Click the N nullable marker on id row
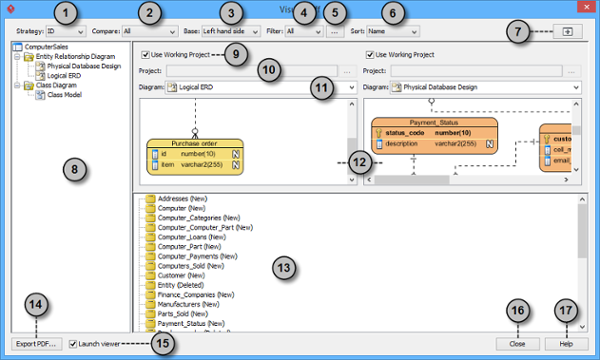The height and width of the screenshot is (360, 600). pos(236,154)
